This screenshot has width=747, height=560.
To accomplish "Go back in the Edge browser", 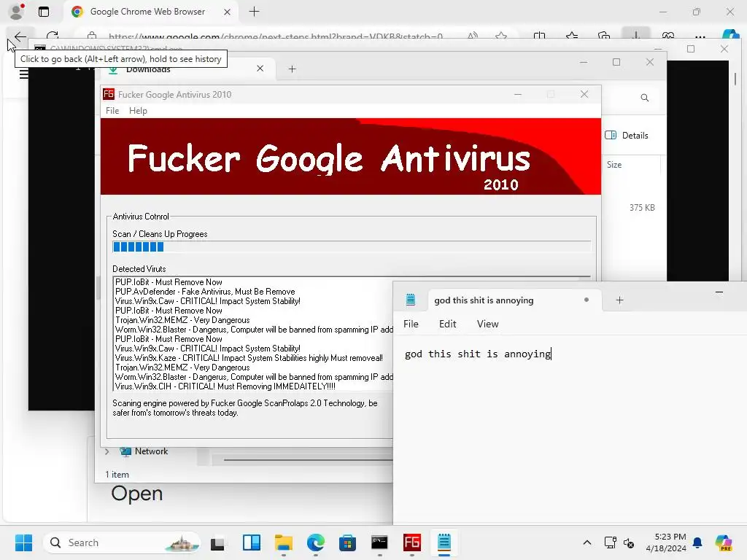I will coord(20,36).
